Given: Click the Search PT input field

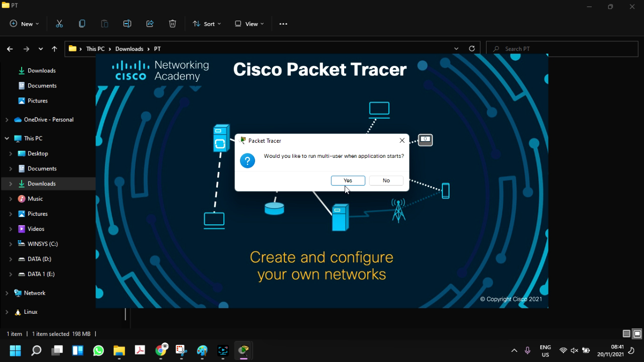Looking at the screenshot, I should click(562, 49).
